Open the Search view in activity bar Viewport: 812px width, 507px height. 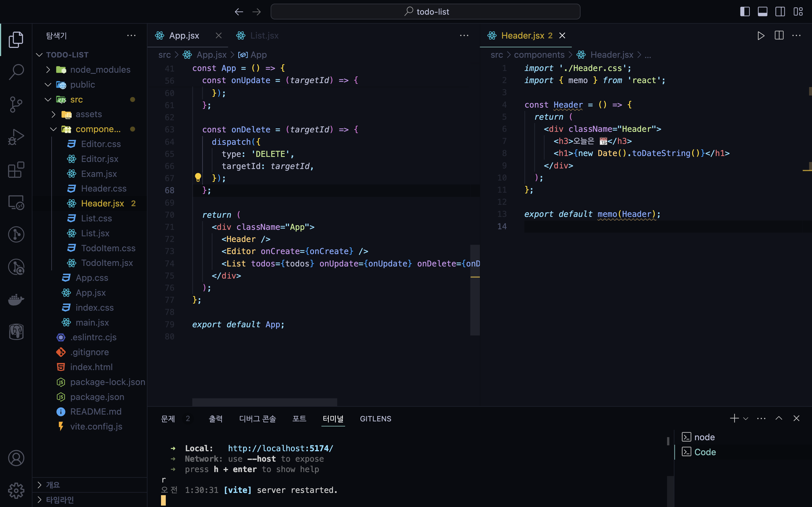tap(16, 72)
